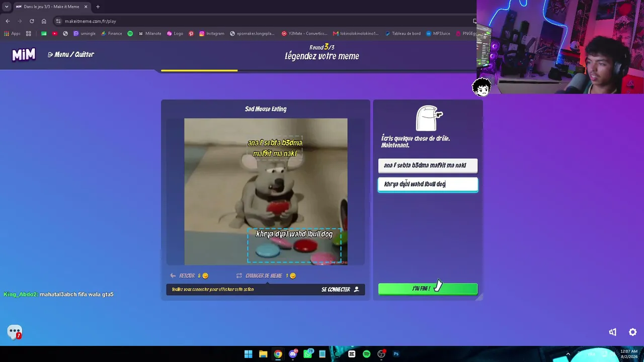The width and height of the screenshot is (644, 362).
Task: Open the Spotify bookmark icon
Action: click(x=130, y=34)
